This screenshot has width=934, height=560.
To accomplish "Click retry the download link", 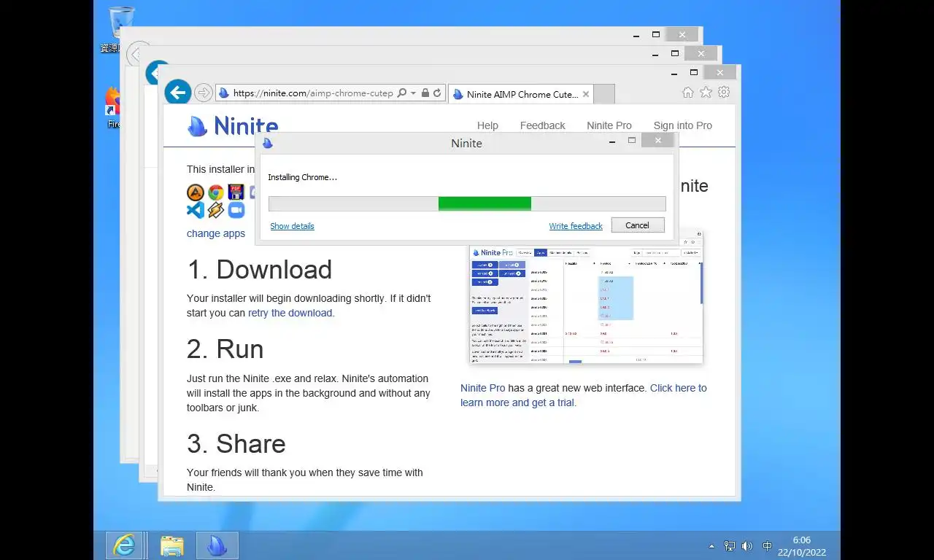I will 290,313.
